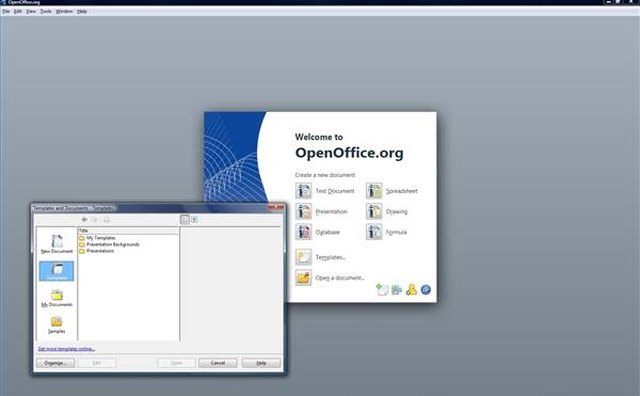Open the File menu
The width and height of the screenshot is (640, 396).
6,11
